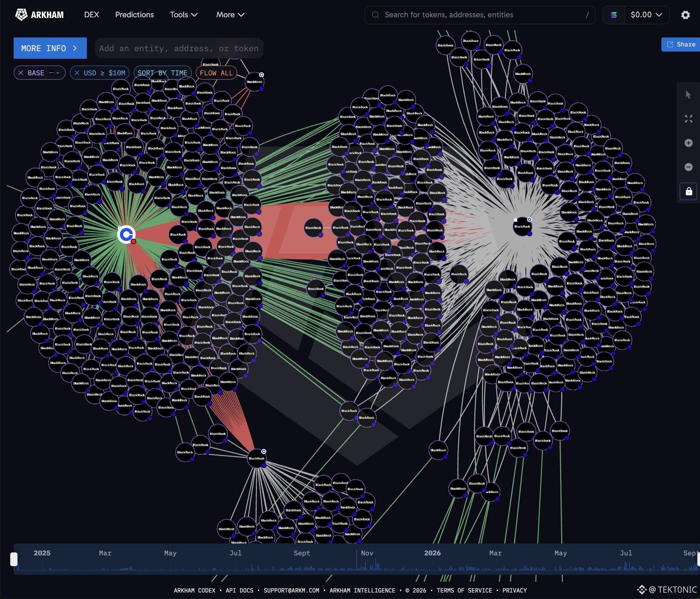Open the $0.00 balance dropdown
The height and width of the screenshot is (599, 700).
coord(647,15)
